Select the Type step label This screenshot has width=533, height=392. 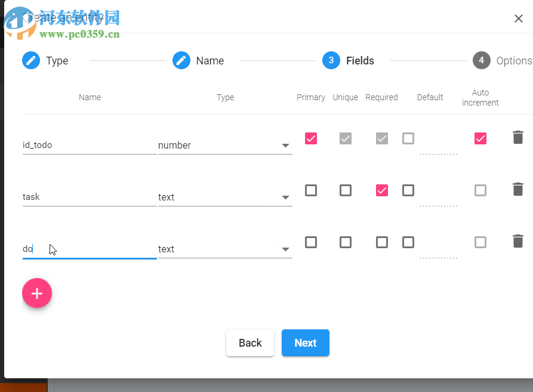pyautogui.click(x=57, y=61)
